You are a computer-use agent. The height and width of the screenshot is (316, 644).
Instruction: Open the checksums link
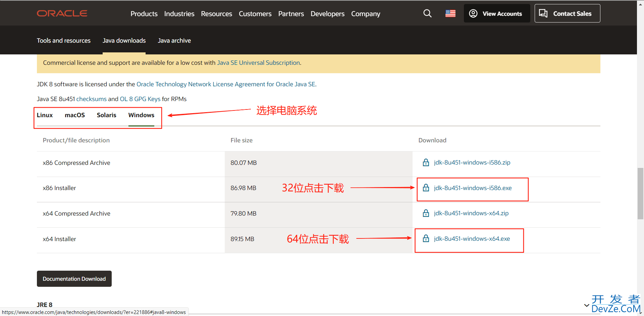click(92, 99)
